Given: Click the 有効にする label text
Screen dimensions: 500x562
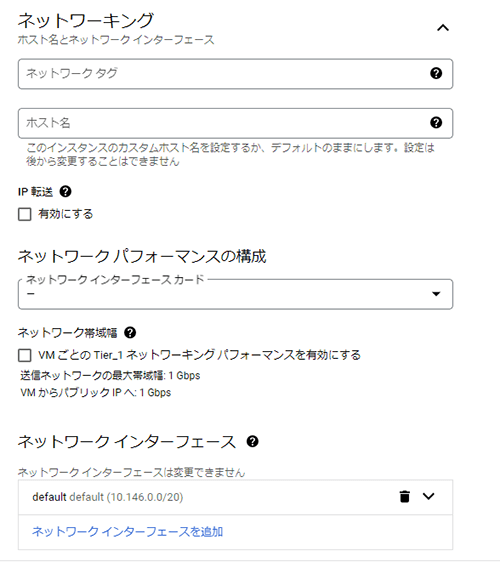Looking at the screenshot, I should (x=66, y=214).
